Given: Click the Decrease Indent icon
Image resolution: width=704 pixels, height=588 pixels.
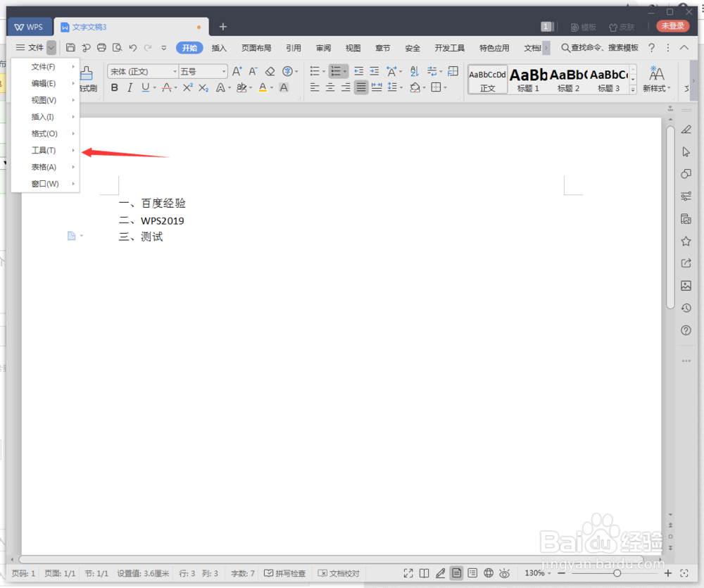Looking at the screenshot, I should [359, 71].
